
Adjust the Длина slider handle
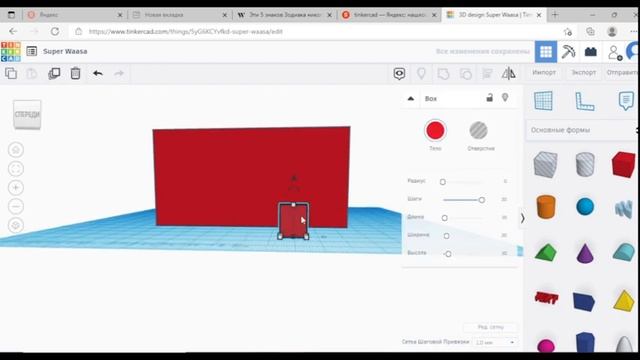point(444,218)
